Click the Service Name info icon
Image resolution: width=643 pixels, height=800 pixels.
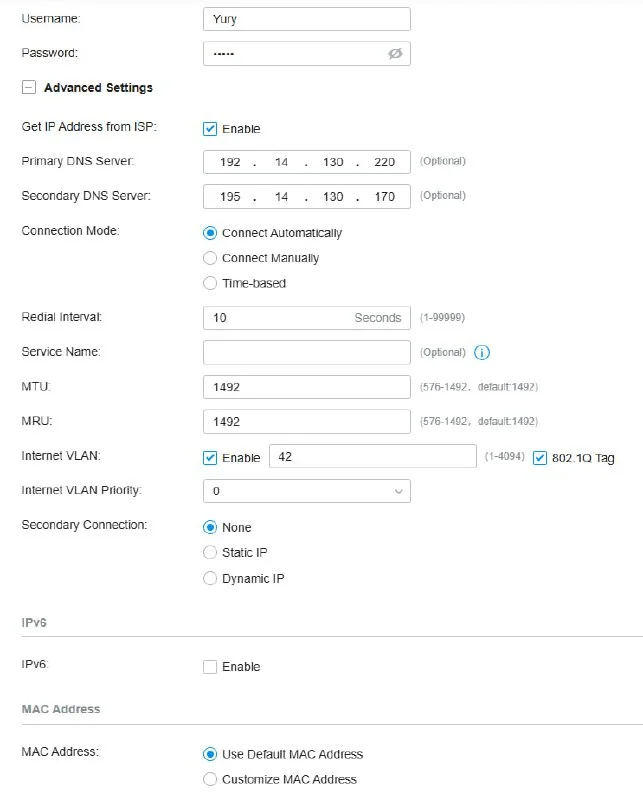click(x=482, y=353)
